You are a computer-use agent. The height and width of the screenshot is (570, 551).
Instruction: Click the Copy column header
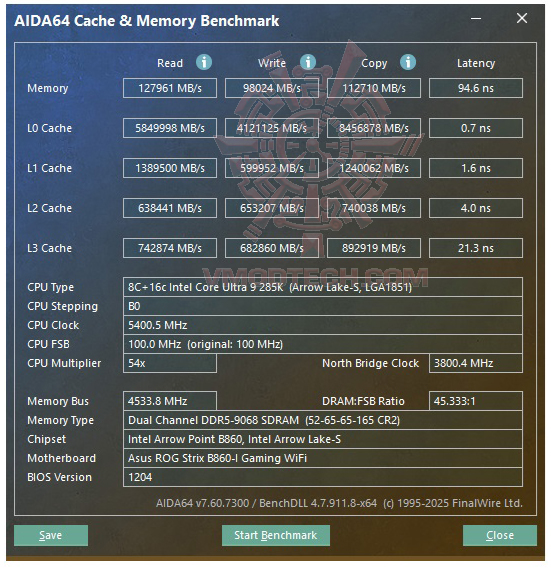pyautogui.click(x=374, y=63)
